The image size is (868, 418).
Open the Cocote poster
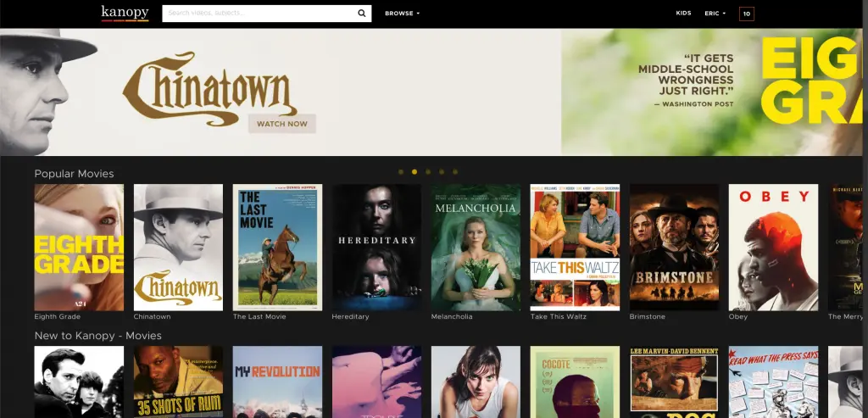tap(575, 382)
